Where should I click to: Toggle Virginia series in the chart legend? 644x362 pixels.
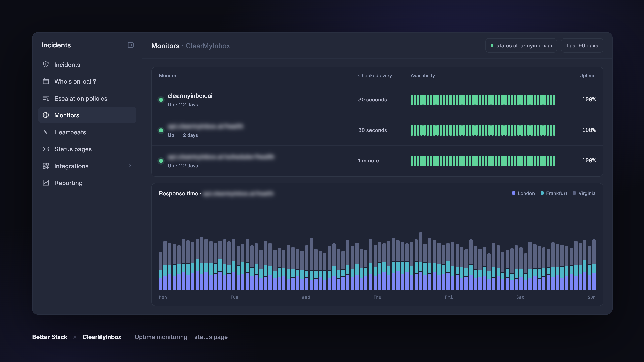[584, 193]
